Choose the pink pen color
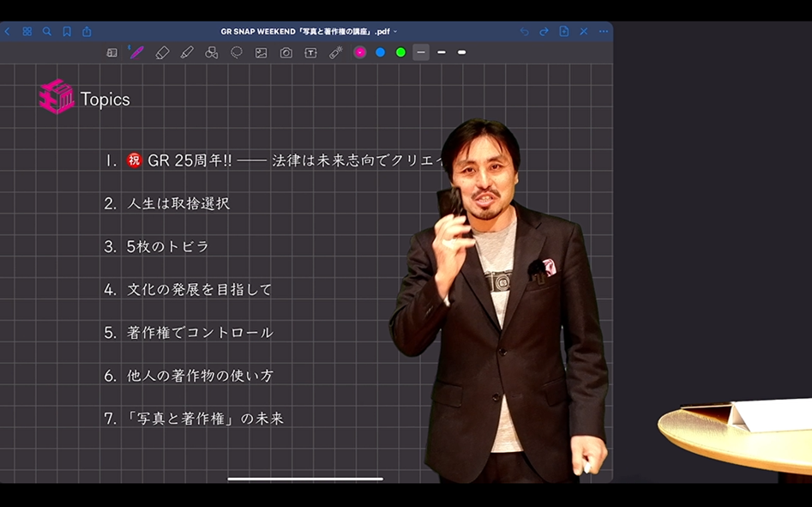 point(360,52)
